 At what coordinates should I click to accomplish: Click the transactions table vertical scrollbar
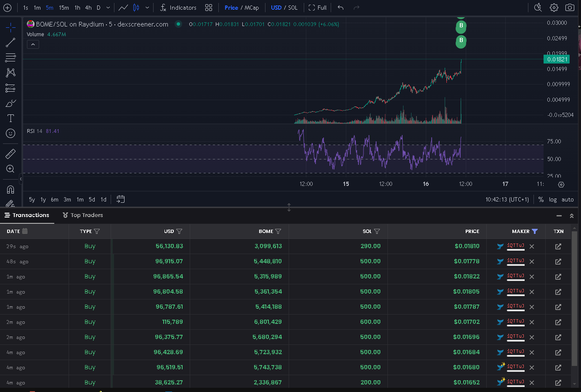click(x=575, y=302)
